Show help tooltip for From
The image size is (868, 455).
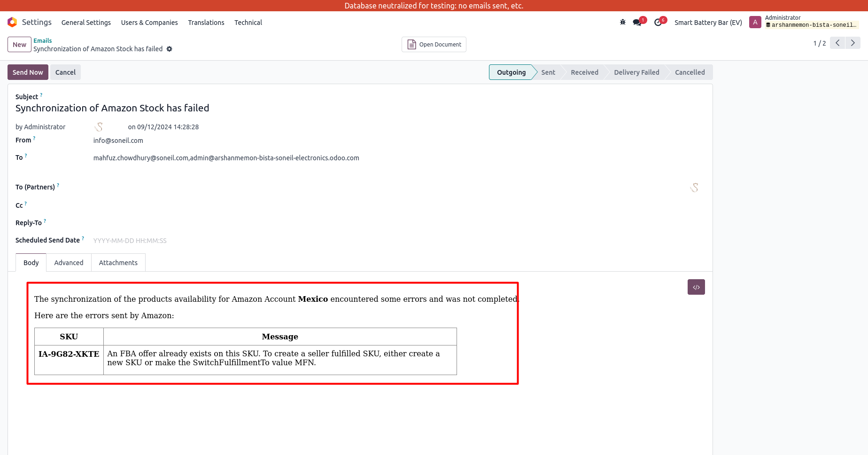click(x=34, y=138)
